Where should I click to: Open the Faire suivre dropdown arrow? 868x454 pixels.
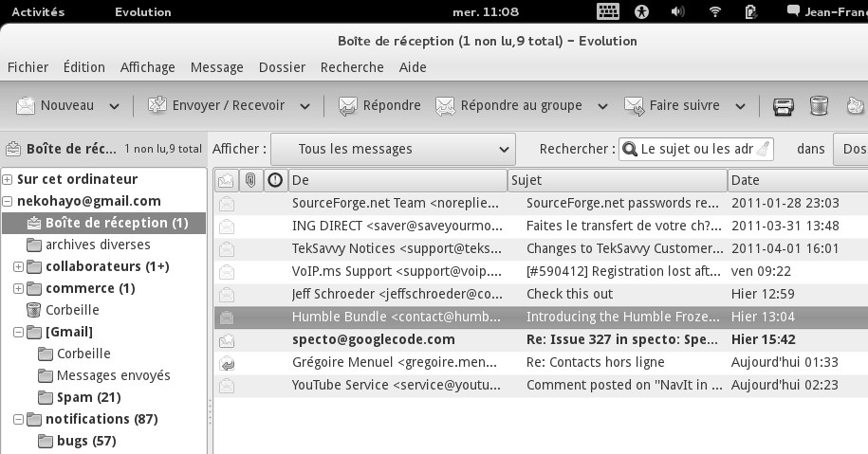pos(740,106)
